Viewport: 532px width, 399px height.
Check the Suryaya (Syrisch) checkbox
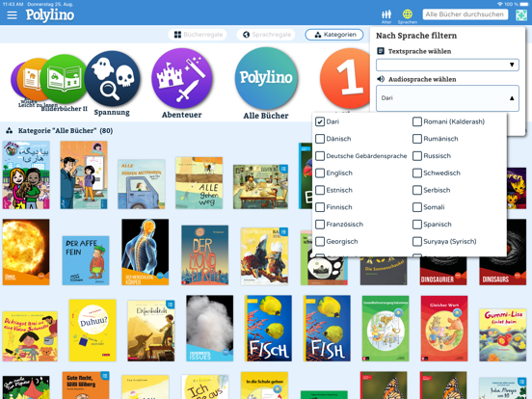tap(417, 241)
